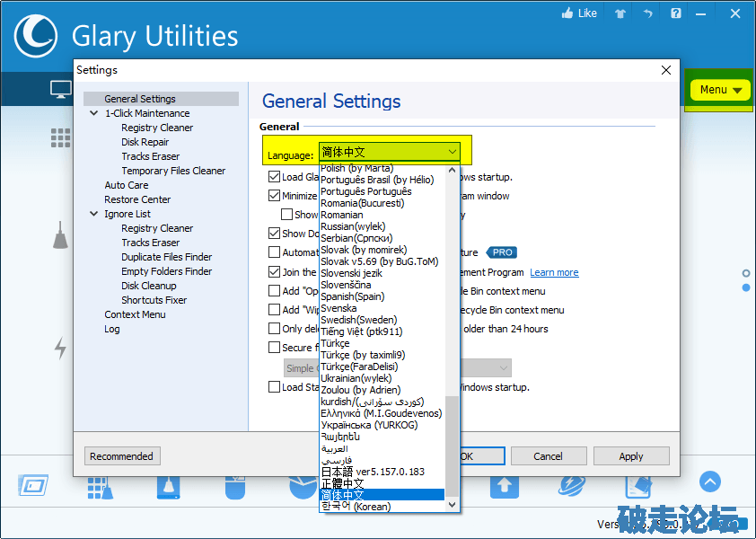
Task: Click the Like thumbs-up button
Action: [x=579, y=13]
